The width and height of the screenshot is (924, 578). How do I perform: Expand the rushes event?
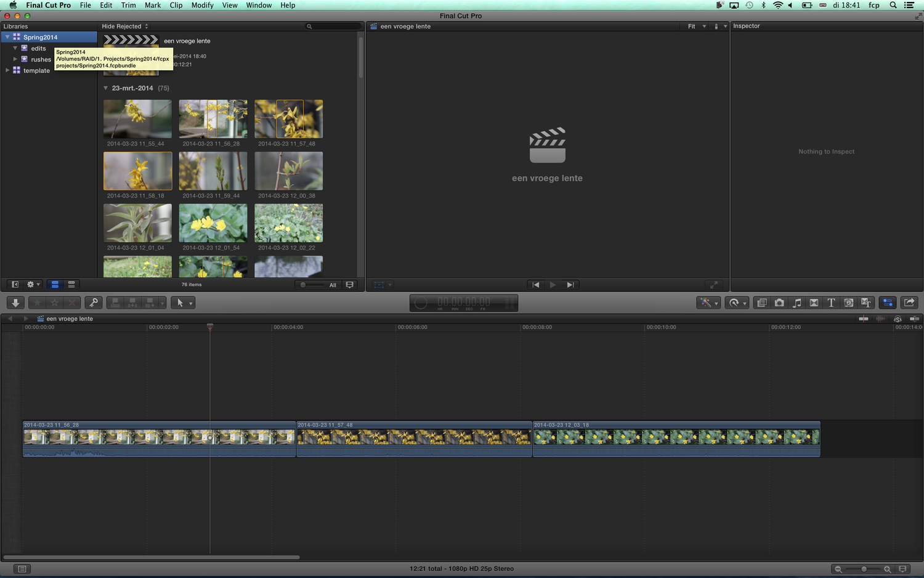click(15, 59)
